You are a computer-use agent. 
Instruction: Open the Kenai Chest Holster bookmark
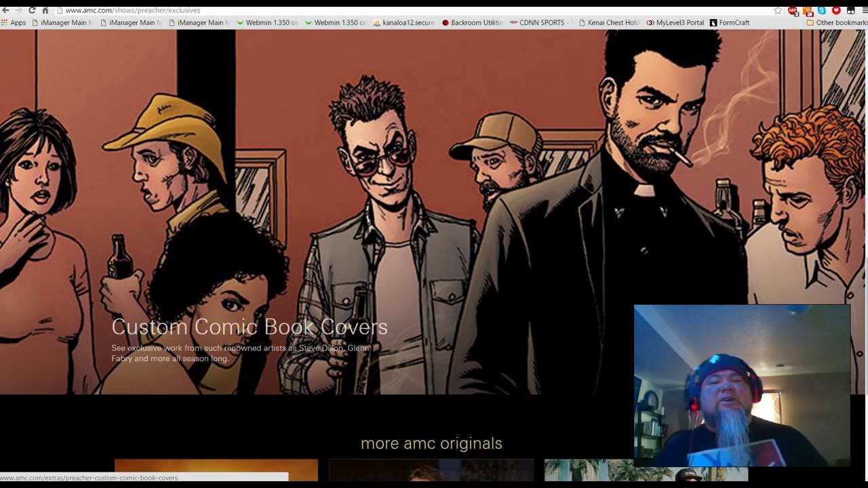tap(610, 22)
